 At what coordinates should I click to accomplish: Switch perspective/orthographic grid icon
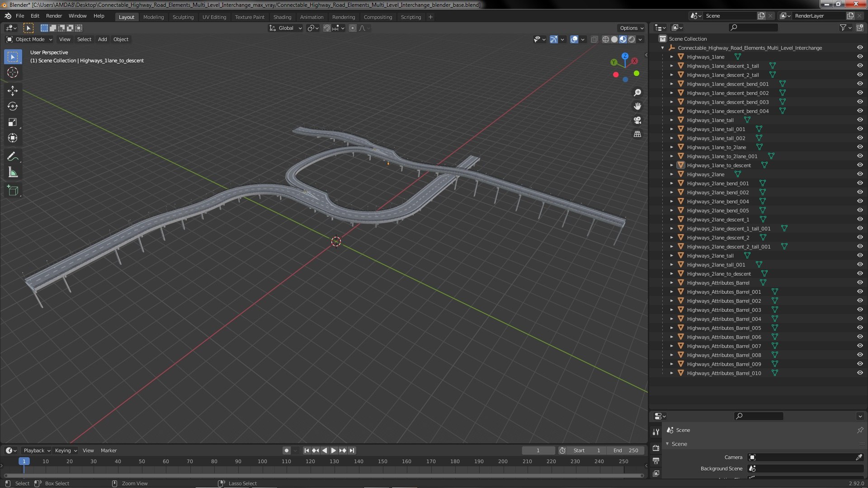(637, 134)
